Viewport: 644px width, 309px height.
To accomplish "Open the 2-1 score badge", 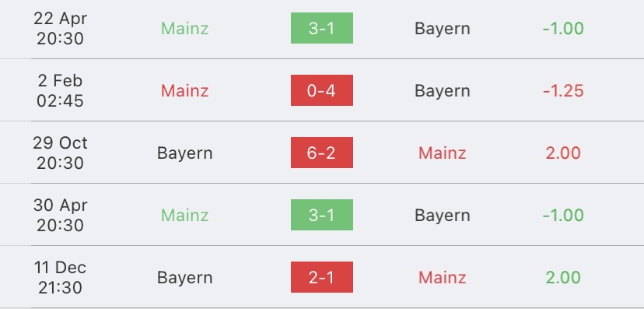I will coord(321,277).
